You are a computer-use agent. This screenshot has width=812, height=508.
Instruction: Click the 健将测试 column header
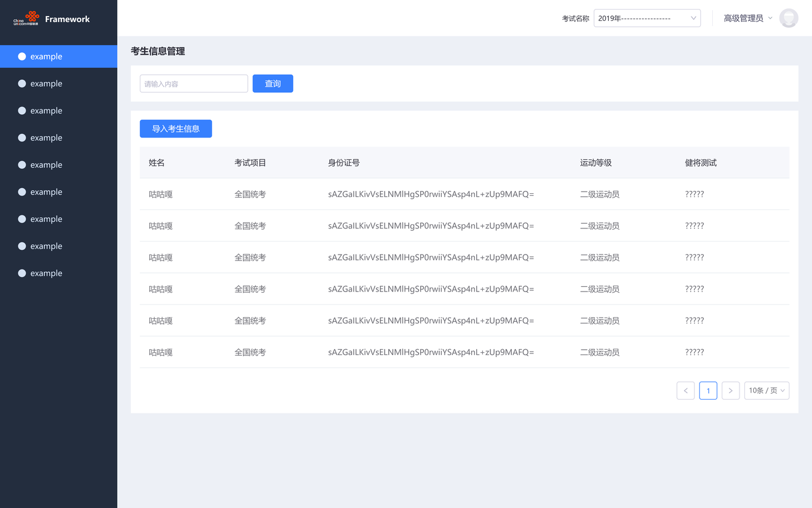pos(701,163)
